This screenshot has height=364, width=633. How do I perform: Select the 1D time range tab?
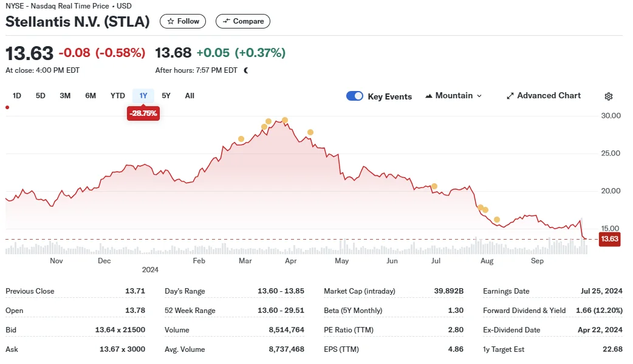tap(16, 95)
